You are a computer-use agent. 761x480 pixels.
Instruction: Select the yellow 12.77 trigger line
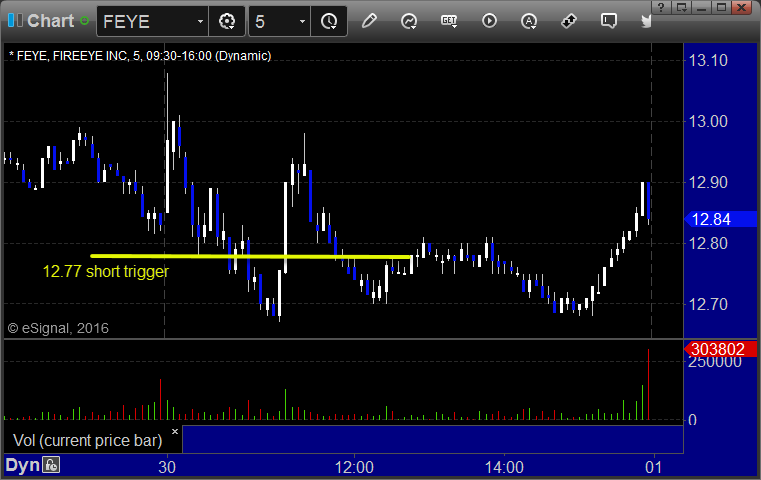coord(251,256)
